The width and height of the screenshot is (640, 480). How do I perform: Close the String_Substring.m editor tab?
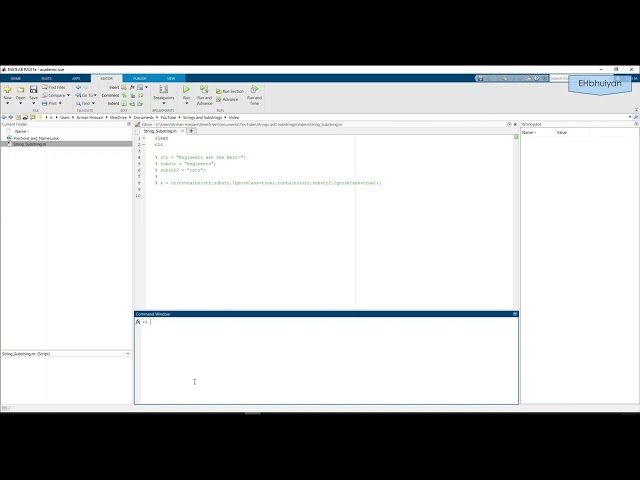click(182, 131)
